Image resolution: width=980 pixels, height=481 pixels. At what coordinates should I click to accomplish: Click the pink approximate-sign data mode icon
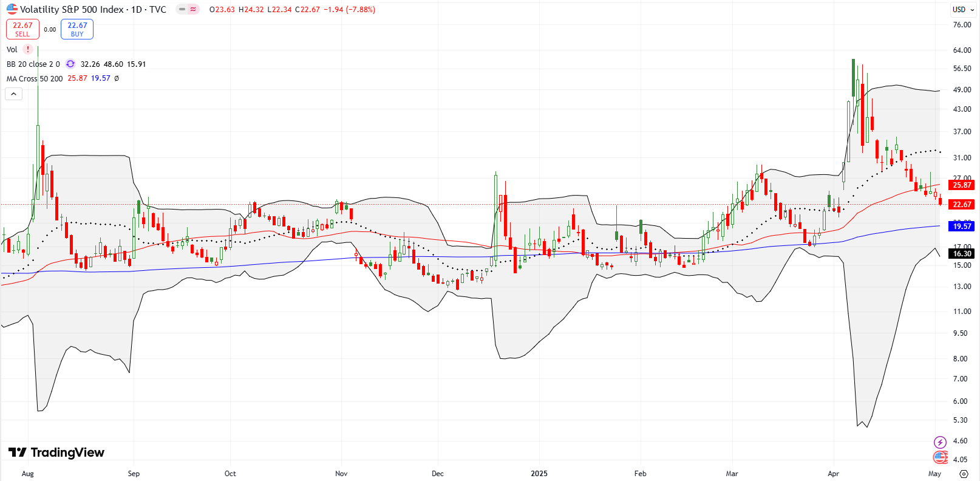[x=193, y=9]
